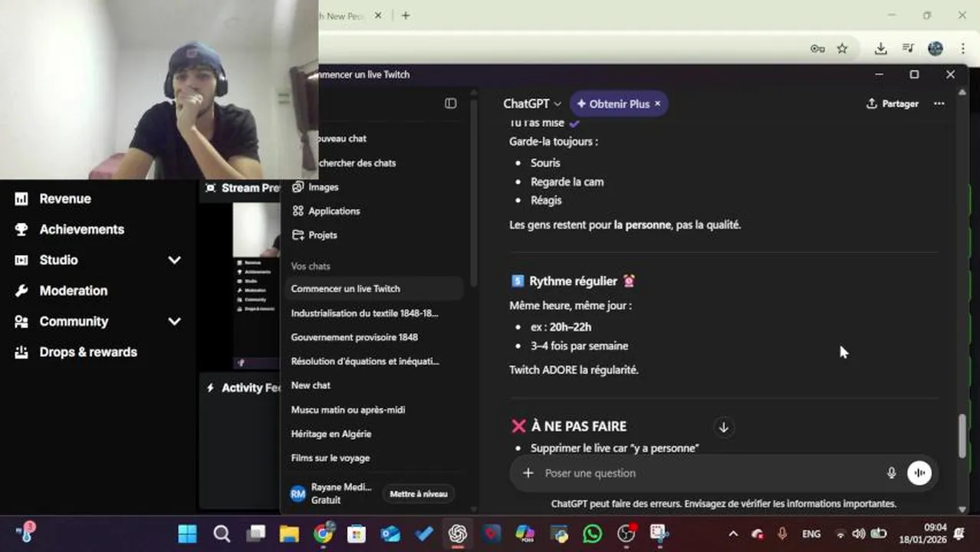The height and width of the screenshot is (552, 980).
Task: Open Images in ChatGPT sidebar
Action: [x=323, y=187]
